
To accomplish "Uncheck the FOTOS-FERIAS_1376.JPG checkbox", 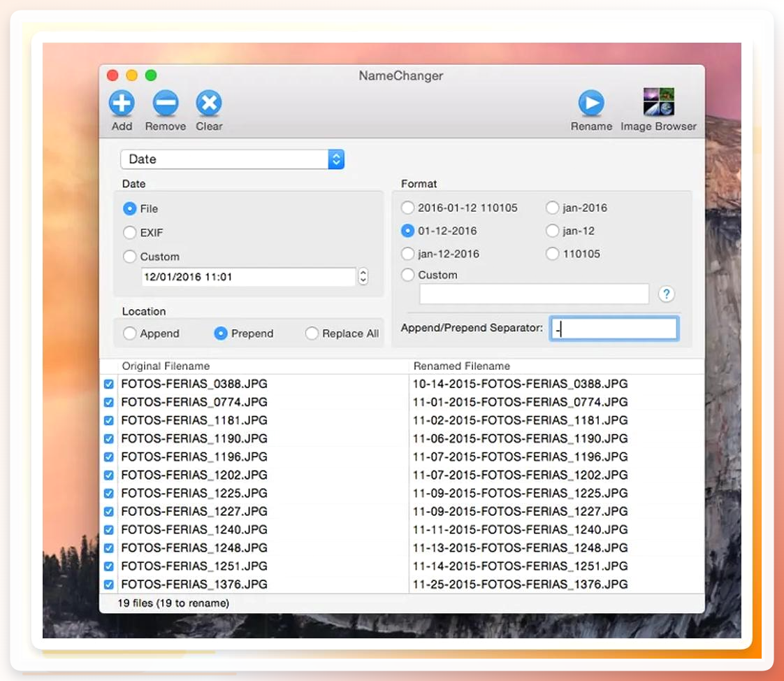I will [108, 585].
